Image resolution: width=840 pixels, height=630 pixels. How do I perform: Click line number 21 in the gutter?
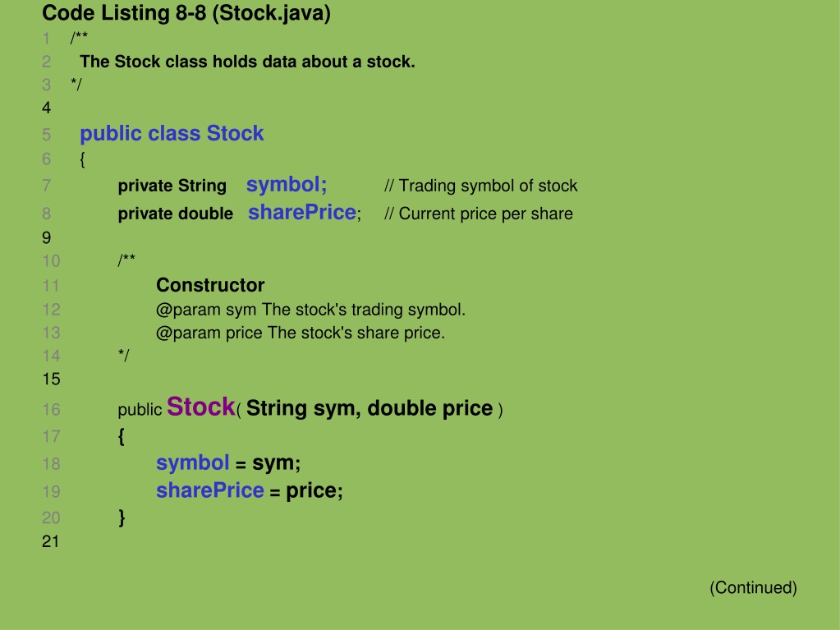pos(50,541)
